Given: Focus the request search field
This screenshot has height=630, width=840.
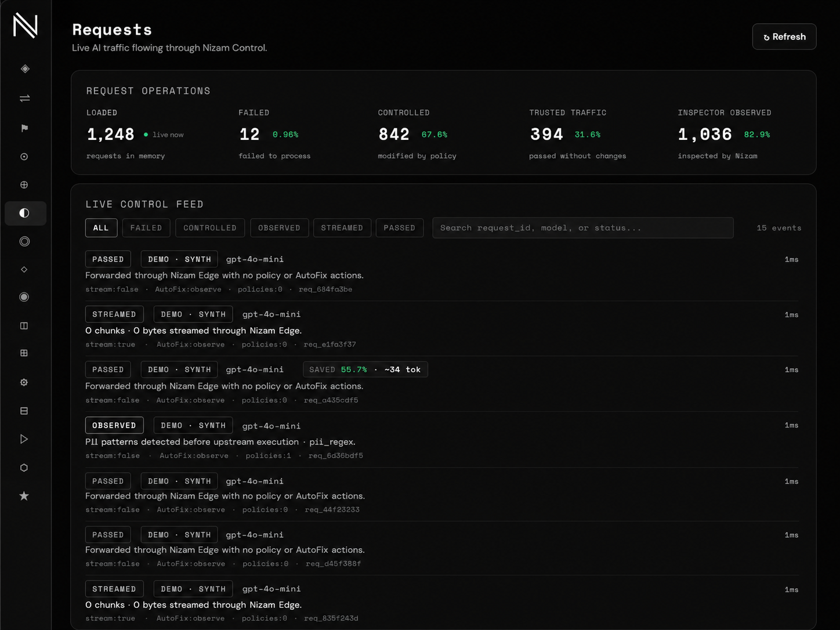Looking at the screenshot, I should click(582, 228).
